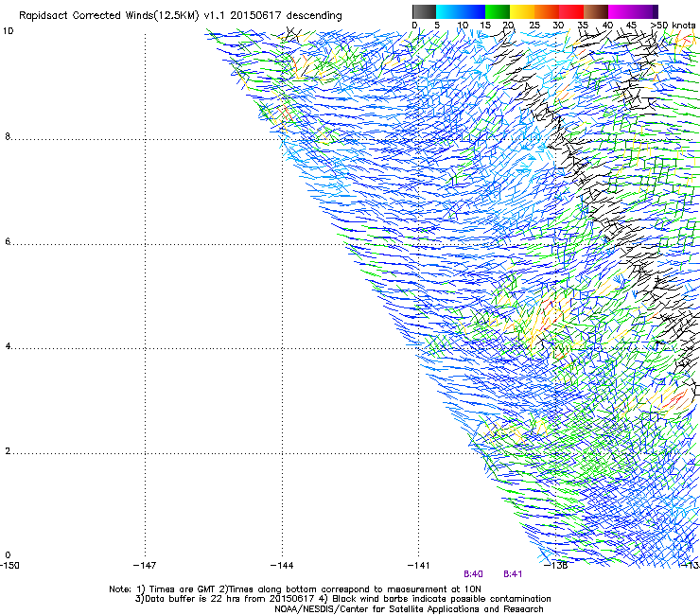Image resolution: width=700 pixels, height=615 pixels.
Task: Click the red 30-35 knots legend segment
Action: 571,11
